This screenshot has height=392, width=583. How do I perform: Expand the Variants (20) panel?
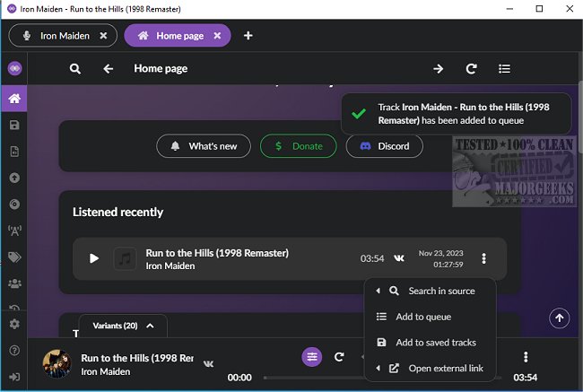[x=123, y=326]
